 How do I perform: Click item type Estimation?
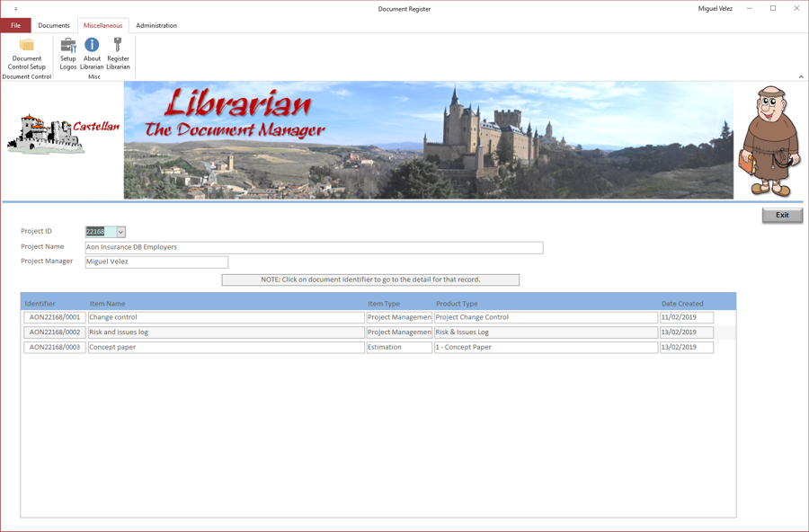399,347
